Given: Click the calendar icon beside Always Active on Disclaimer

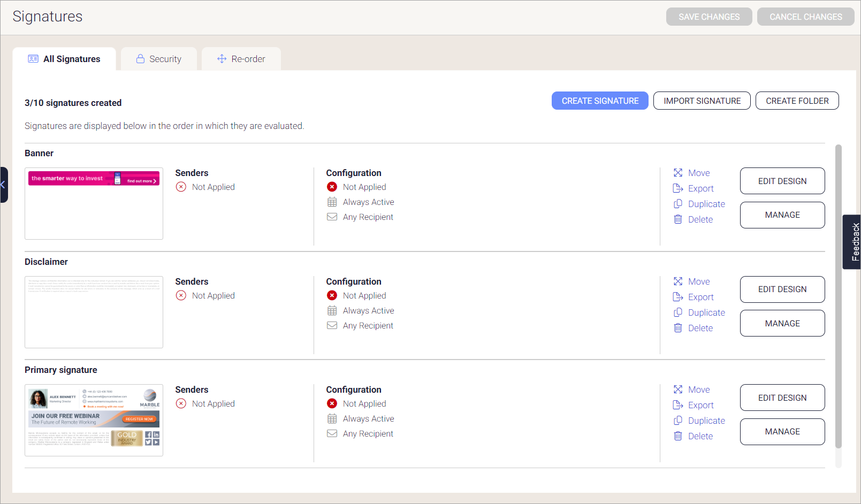Looking at the screenshot, I should [332, 310].
